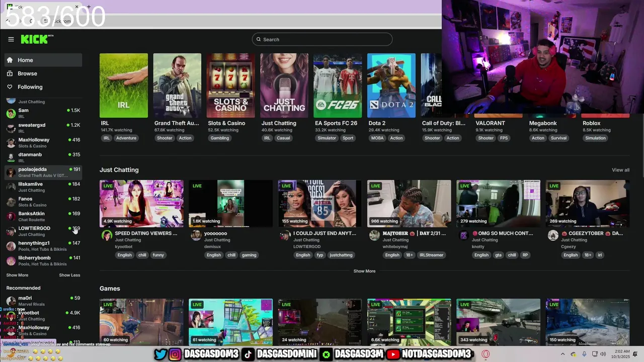Open the EA FC26 category thumbnail
This screenshot has width=644, height=362.
(338, 85)
